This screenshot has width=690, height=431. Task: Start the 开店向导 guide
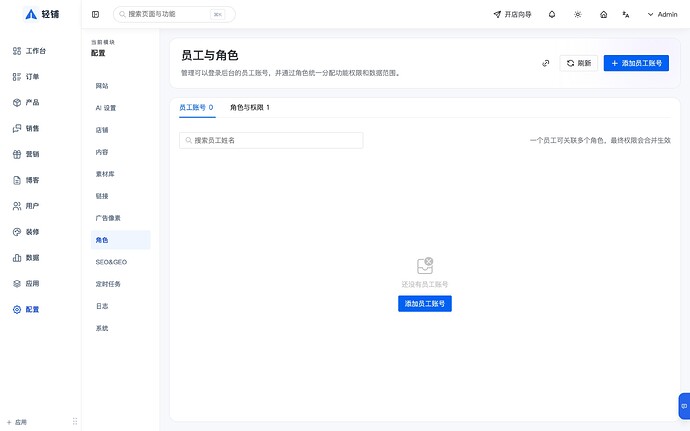tap(513, 15)
